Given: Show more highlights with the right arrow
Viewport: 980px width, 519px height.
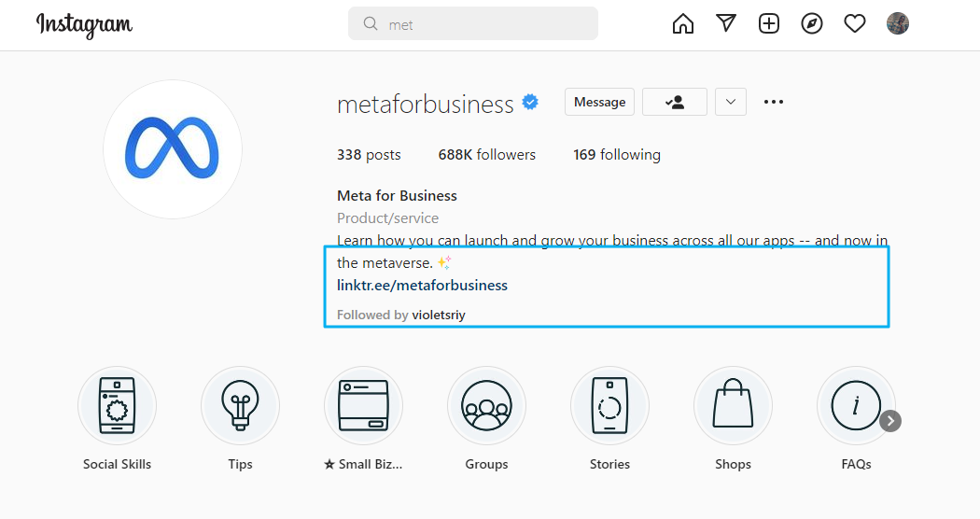Looking at the screenshot, I should pos(890,421).
